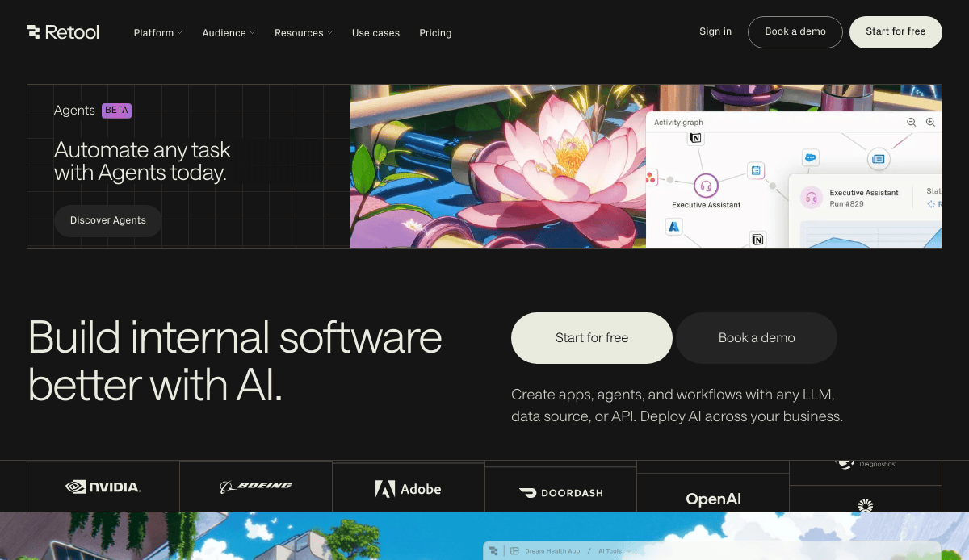Open the calendar node in the activity graph
The width and height of the screenshot is (969, 560).
[755, 169]
